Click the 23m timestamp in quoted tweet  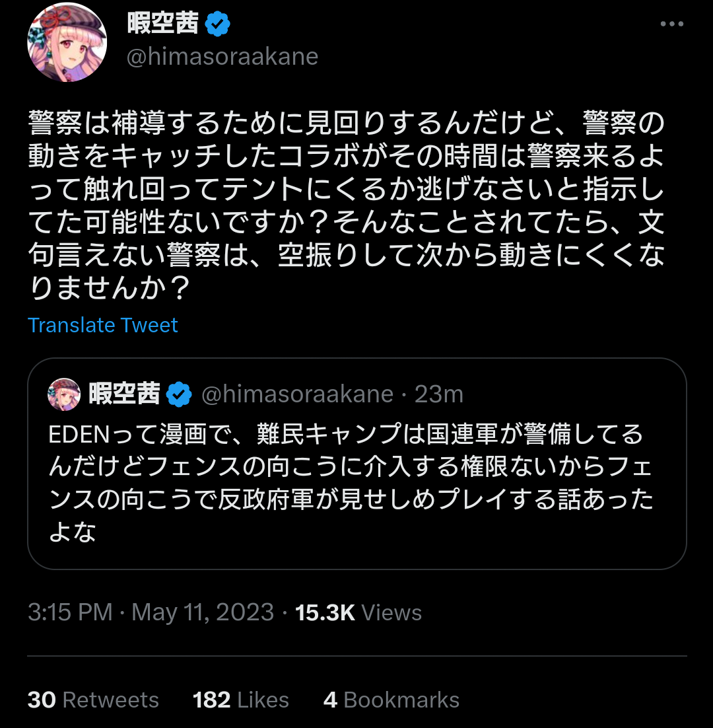tap(439, 394)
